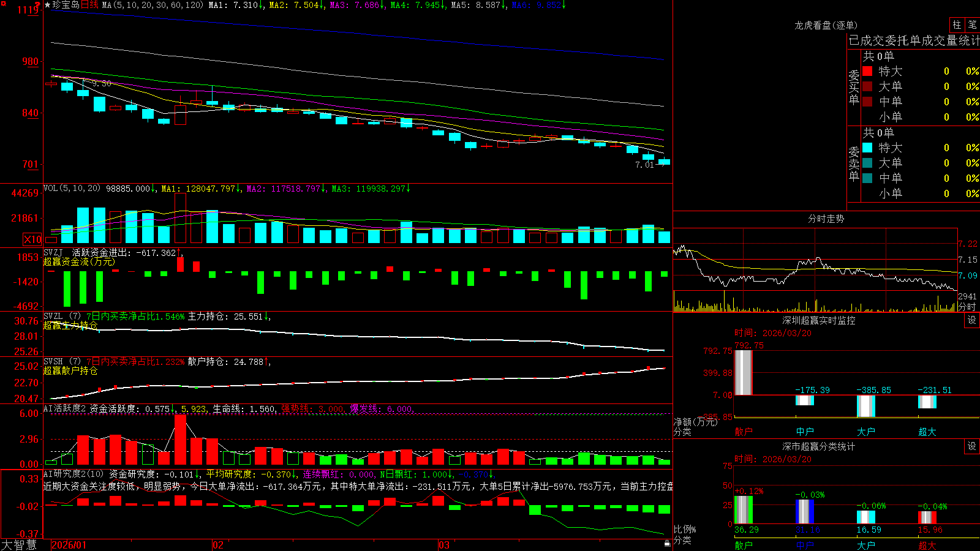Screen dimensions: 980x551
Task: Click the 日线 period label
Action: (x=89, y=5)
